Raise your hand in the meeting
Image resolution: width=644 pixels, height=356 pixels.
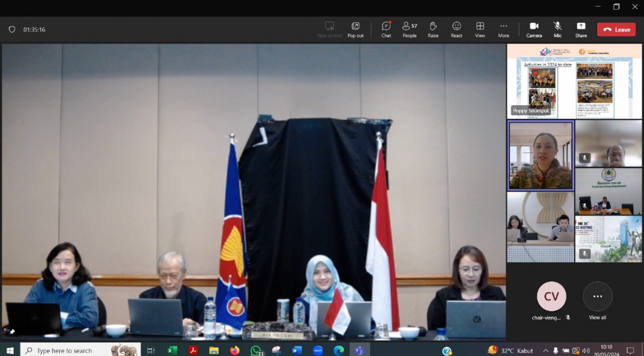click(x=433, y=29)
